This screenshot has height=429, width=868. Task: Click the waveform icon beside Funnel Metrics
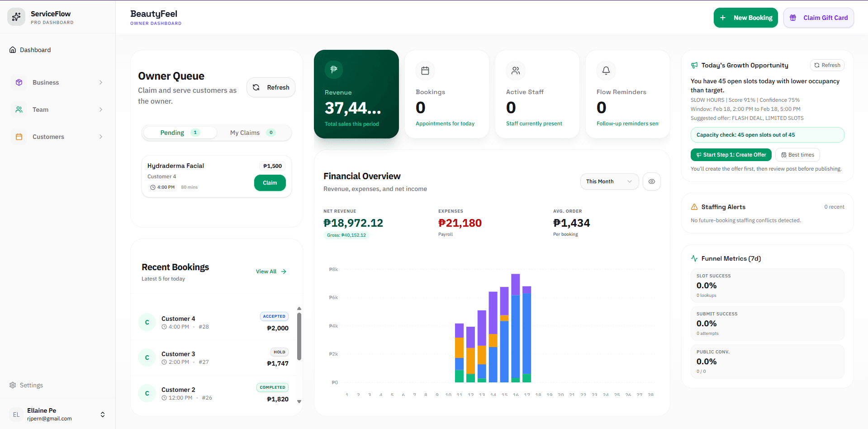694,258
